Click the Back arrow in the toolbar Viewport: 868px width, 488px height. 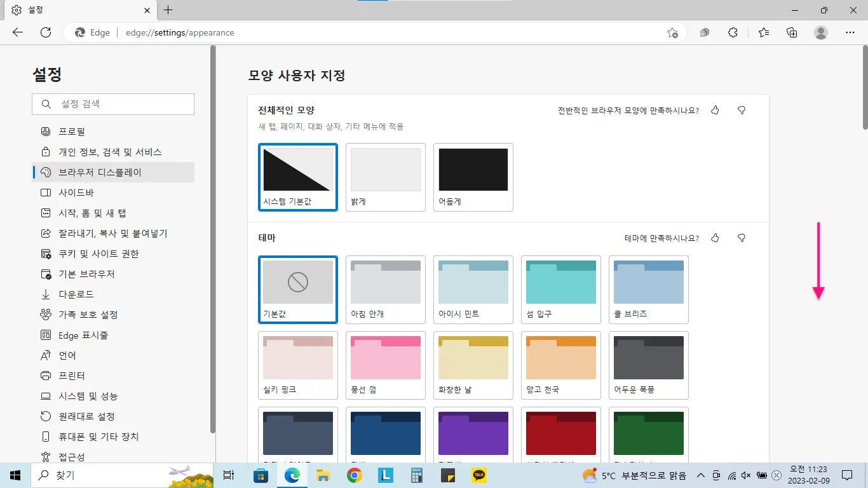click(18, 32)
